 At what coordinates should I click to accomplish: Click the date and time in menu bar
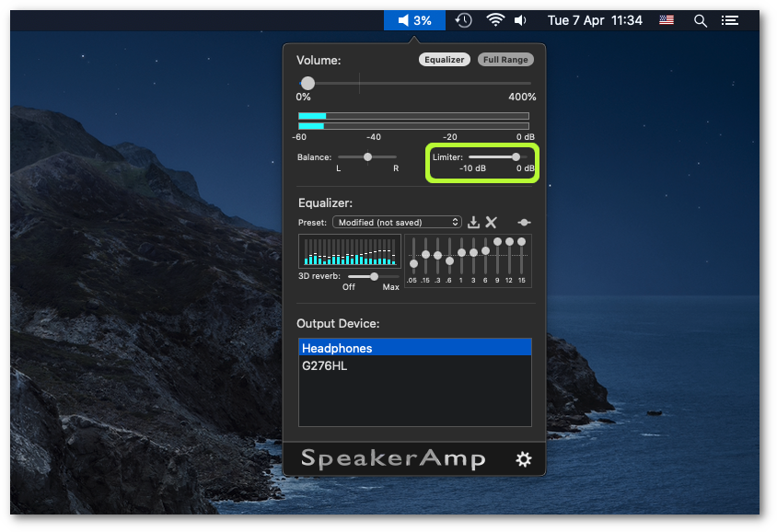tap(595, 20)
